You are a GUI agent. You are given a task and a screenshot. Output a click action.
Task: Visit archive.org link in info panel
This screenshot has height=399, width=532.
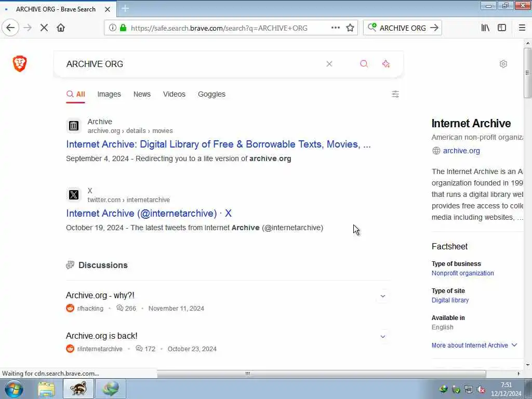461,151
